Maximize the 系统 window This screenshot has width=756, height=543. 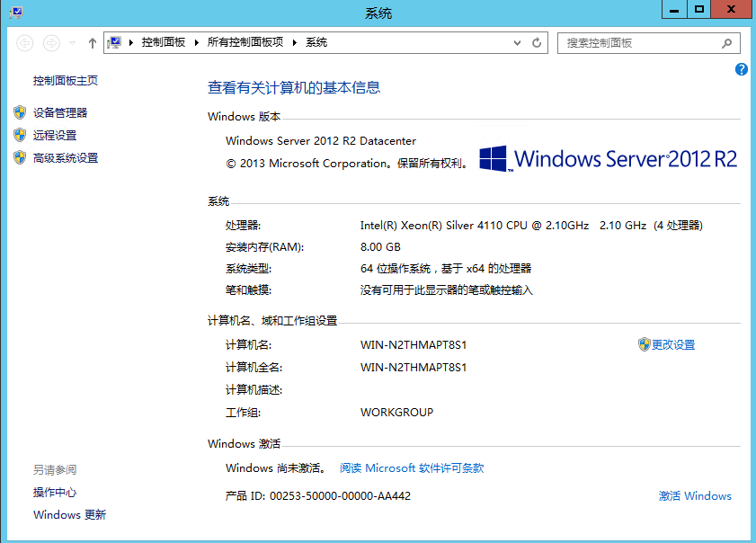698,10
